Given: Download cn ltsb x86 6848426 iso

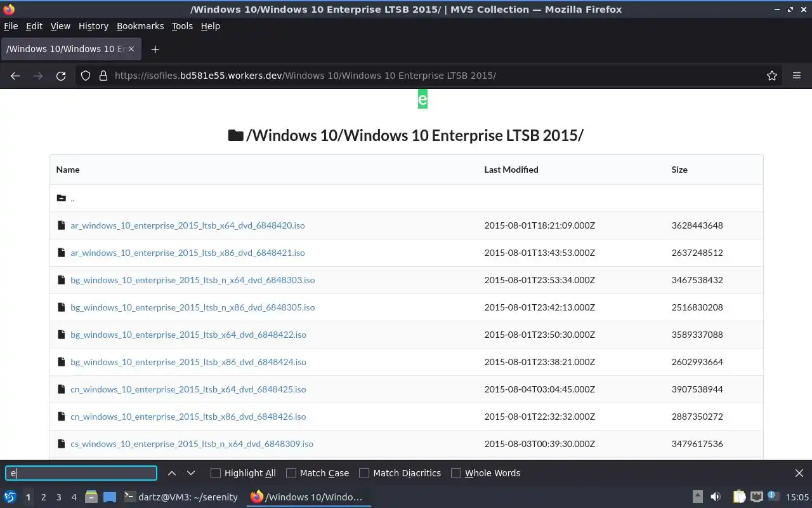Looking at the screenshot, I should (188, 417).
